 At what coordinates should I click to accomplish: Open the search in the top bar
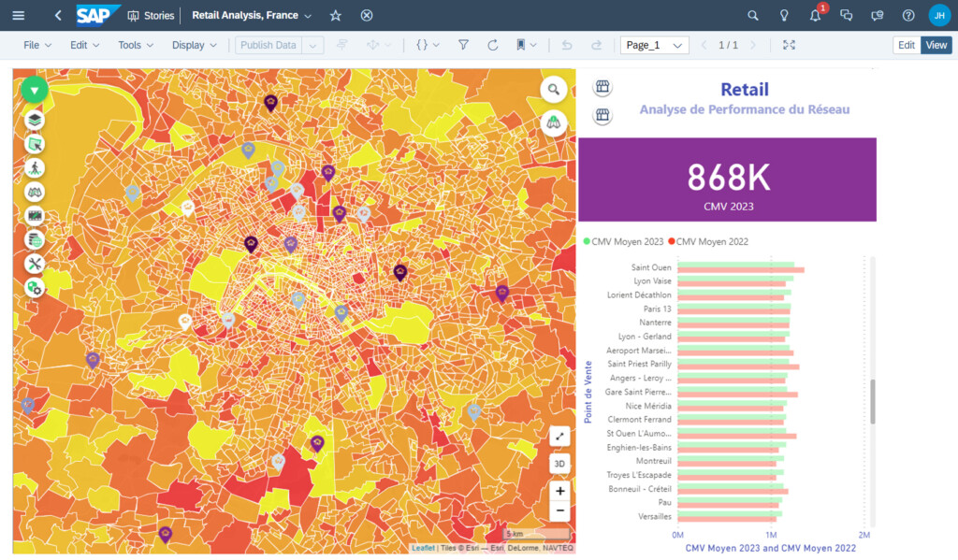pyautogui.click(x=753, y=15)
